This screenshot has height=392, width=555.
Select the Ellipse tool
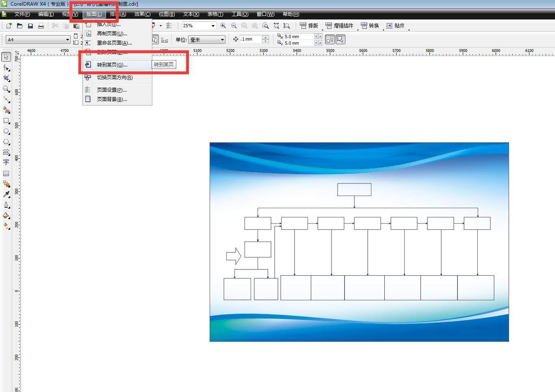click(6, 131)
